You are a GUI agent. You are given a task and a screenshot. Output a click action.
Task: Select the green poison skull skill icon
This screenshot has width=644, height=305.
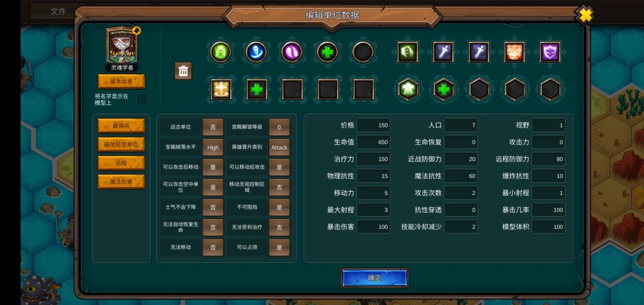click(x=221, y=52)
